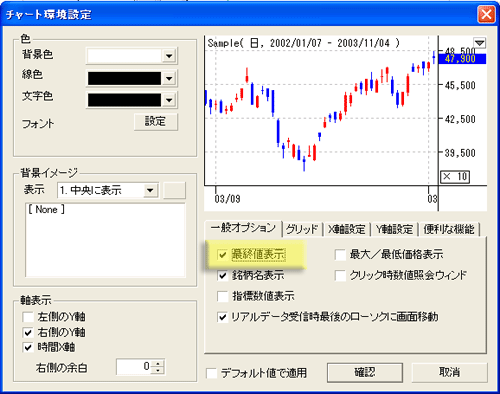The height and width of the screenshot is (394, 500).
Task: Uncheck the 時間X軸 checkbox
Action: (x=28, y=348)
